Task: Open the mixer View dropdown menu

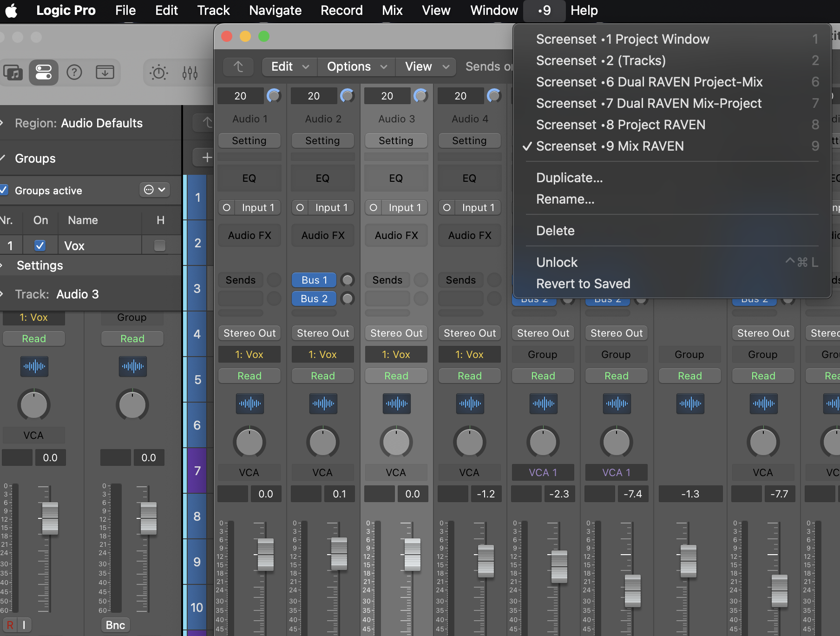Action: (427, 66)
